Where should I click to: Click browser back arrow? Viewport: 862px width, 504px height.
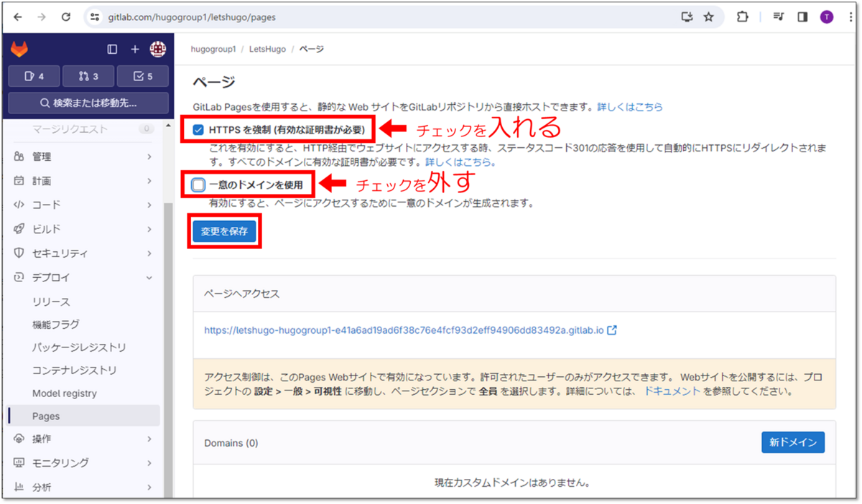tap(19, 17)
